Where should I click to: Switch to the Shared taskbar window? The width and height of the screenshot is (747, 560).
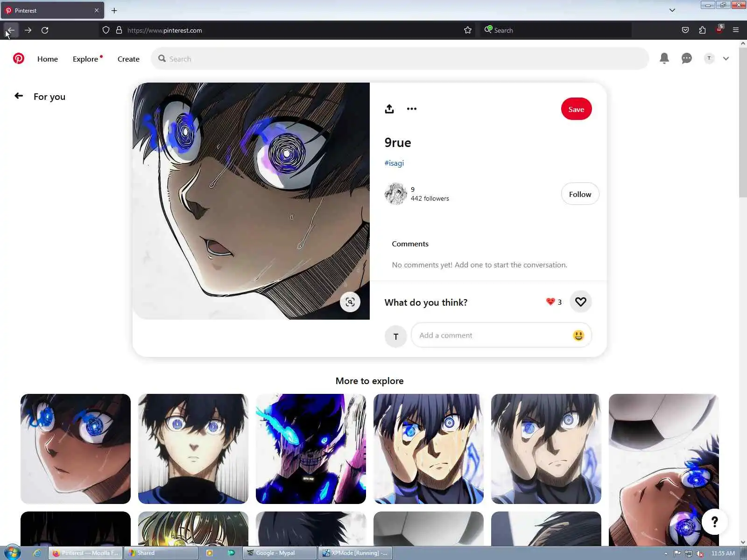click(x=161, y=553)
